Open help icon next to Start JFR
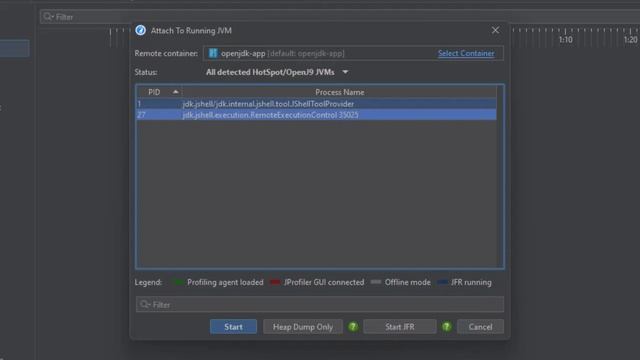 coord(447,327)
